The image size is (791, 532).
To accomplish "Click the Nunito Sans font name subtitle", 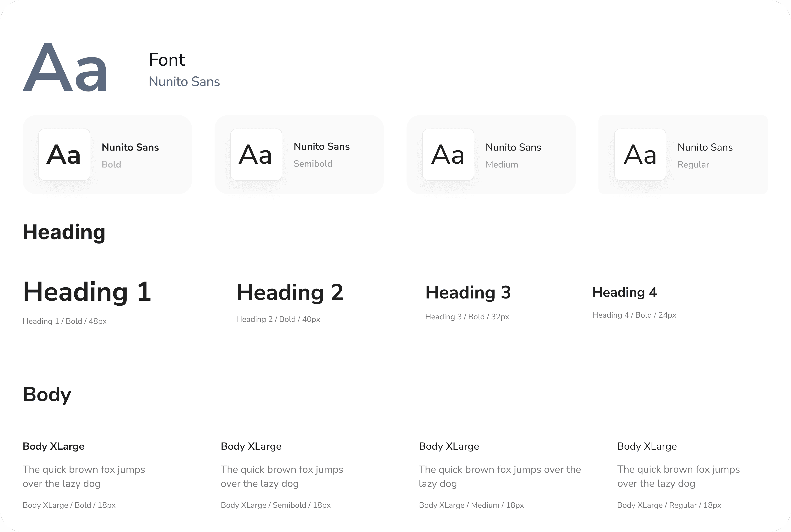I will 184,82.
